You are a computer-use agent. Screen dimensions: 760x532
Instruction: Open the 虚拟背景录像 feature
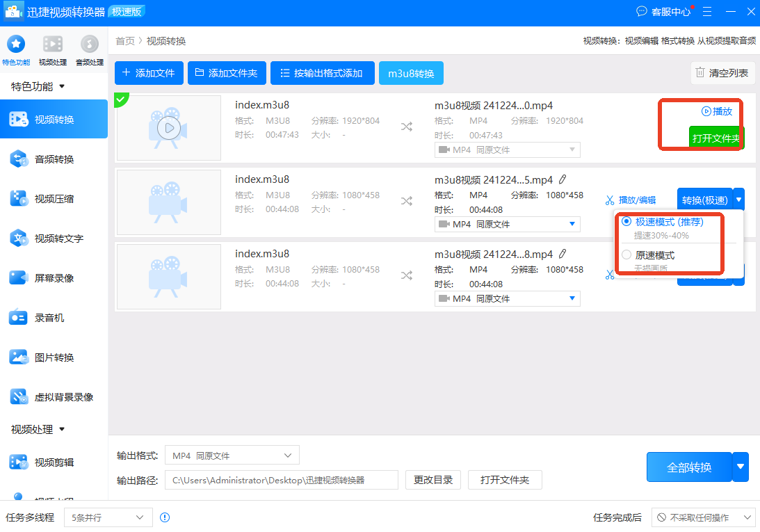[54, 396]
